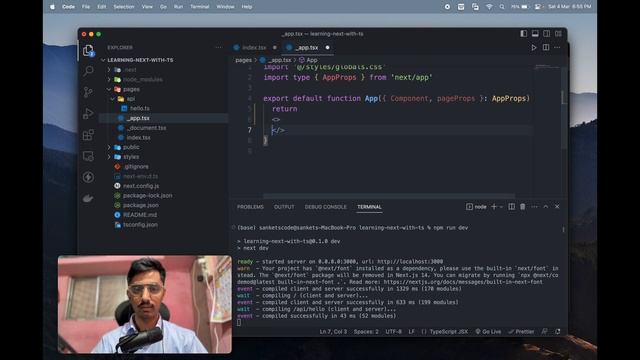Open package-lock.json file
This screenshot has width=640, height=360.
[147, 196]
